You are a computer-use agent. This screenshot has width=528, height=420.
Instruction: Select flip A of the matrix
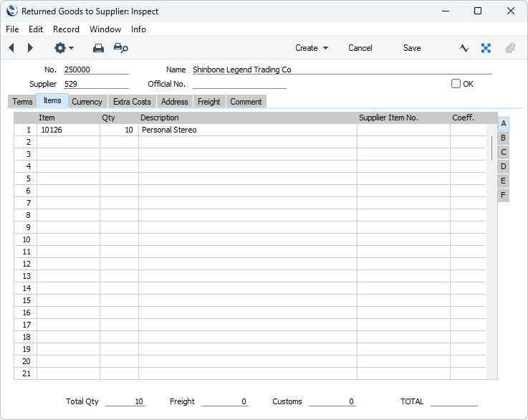click(504, 123)
